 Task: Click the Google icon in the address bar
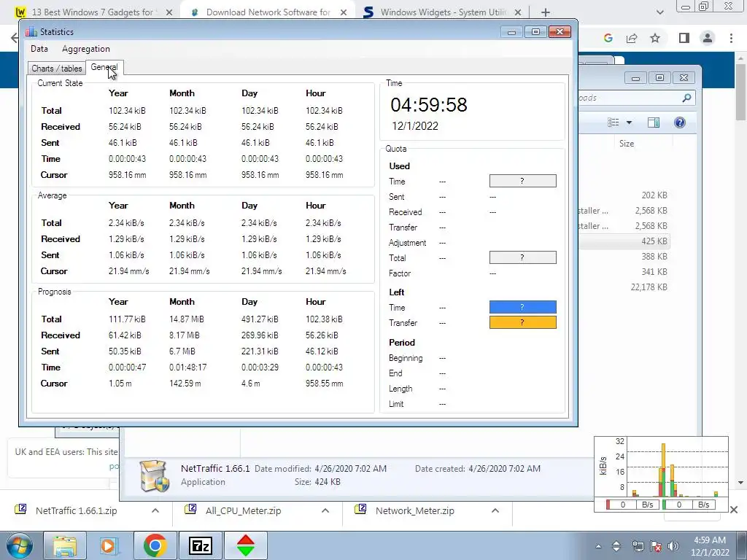click(608, 38)
